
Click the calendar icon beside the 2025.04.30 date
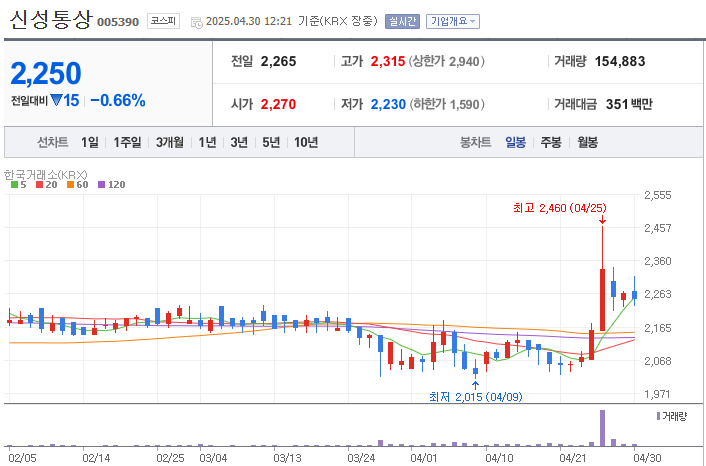(x=197, y=22)
